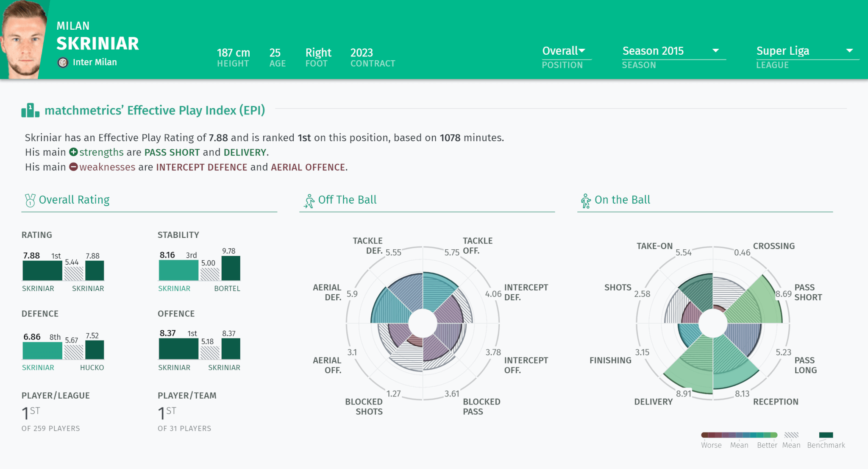Click the red minus weaknesses icon
Viewport: 868px width, 469px height.
[73, 167]
